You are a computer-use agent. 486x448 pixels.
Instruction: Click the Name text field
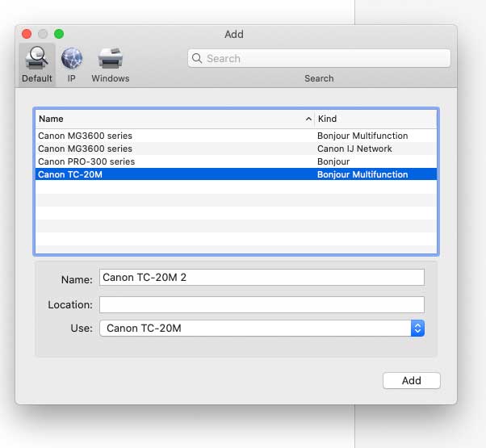click(262, 278)
